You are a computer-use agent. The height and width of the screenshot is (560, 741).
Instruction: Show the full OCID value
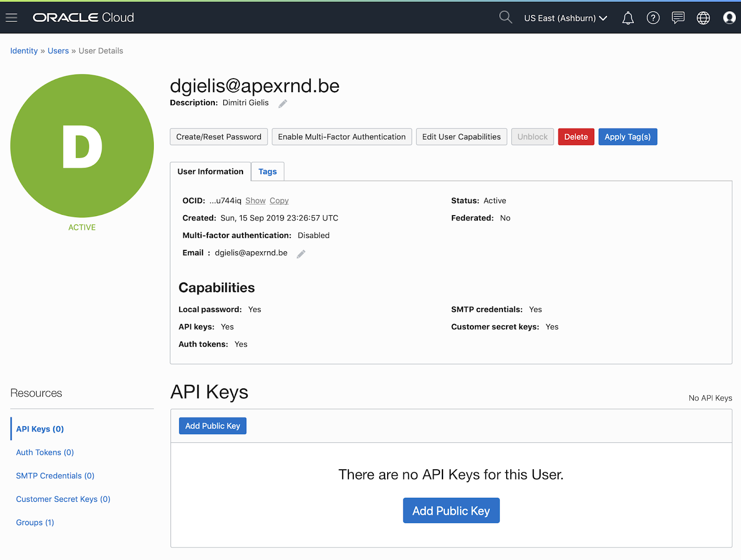click(x=255, y=200)
